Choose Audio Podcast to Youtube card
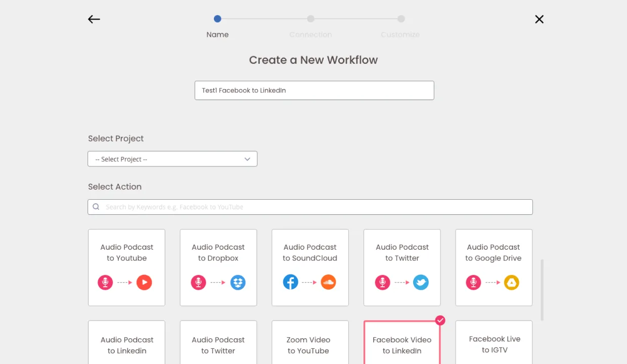Image resolution: width=627 pixels, height=364 pixels. 126,267
